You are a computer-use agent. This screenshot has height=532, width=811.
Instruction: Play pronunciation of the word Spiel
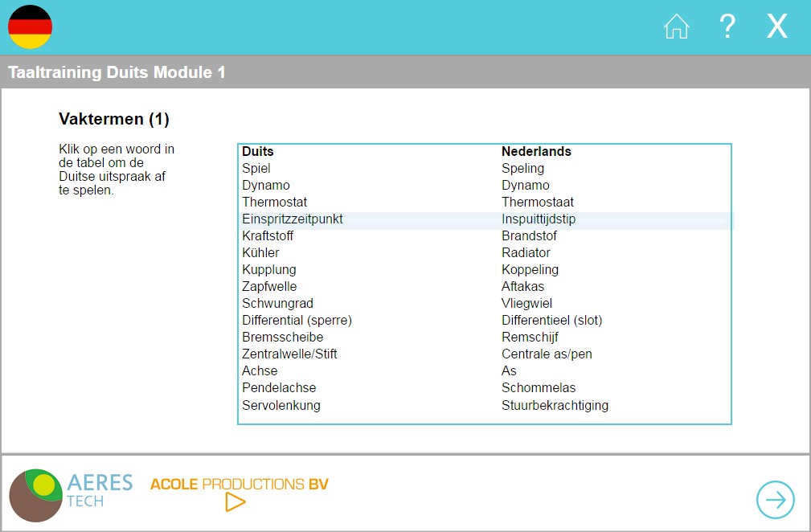pyautogui.click(x=256, y=169)
